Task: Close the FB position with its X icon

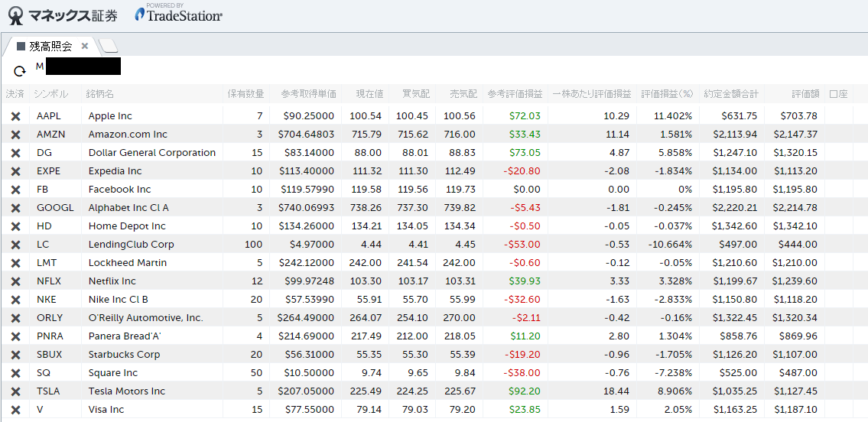Action: point(16,189)
